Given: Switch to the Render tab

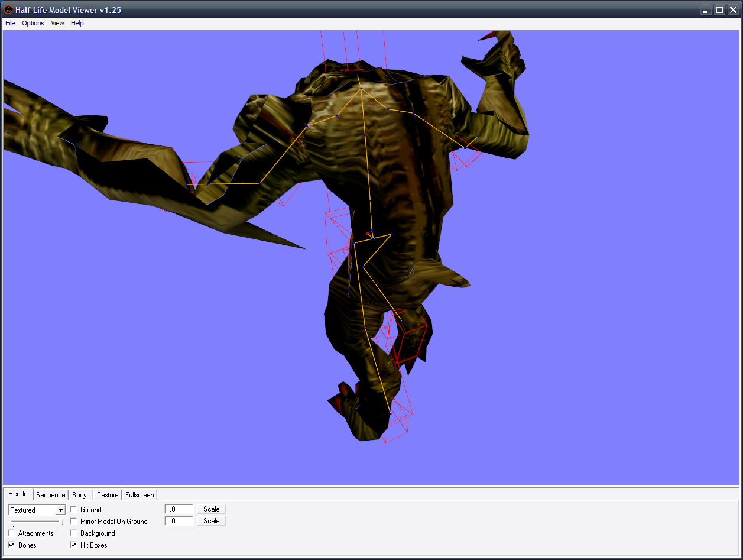Looking at the screenshot, I should [x=19, y=494].
